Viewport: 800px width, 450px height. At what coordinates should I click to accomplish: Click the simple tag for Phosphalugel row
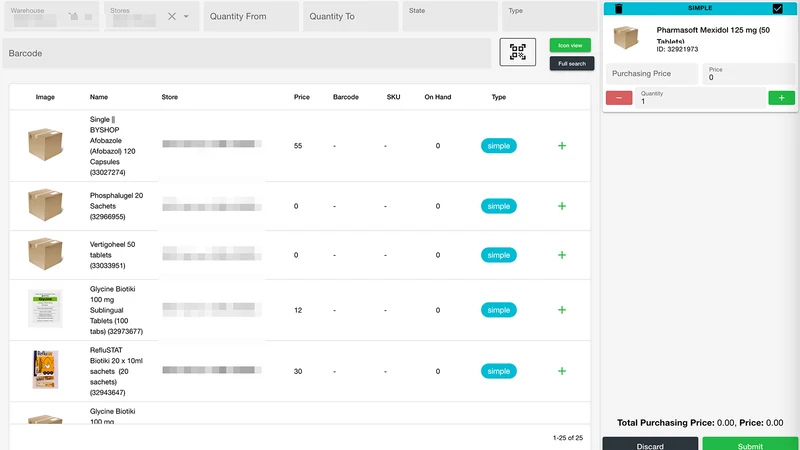pos(498,206)
